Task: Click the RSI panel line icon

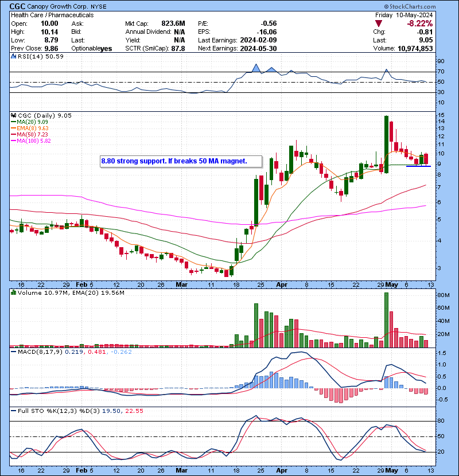Action: pos(13,56)
